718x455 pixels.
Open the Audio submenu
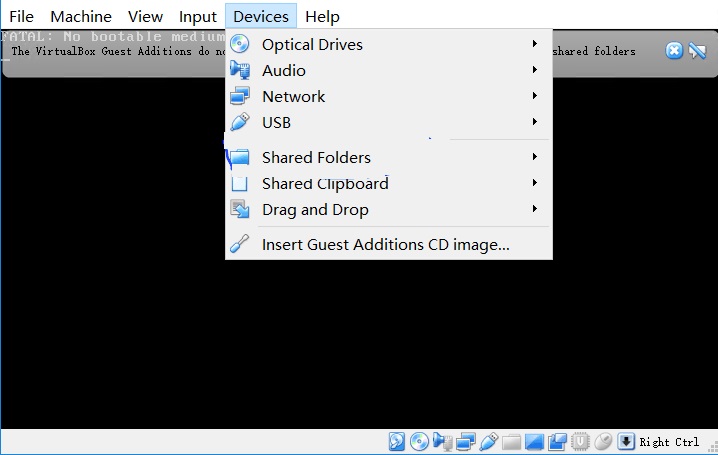[x=389, y=70]
